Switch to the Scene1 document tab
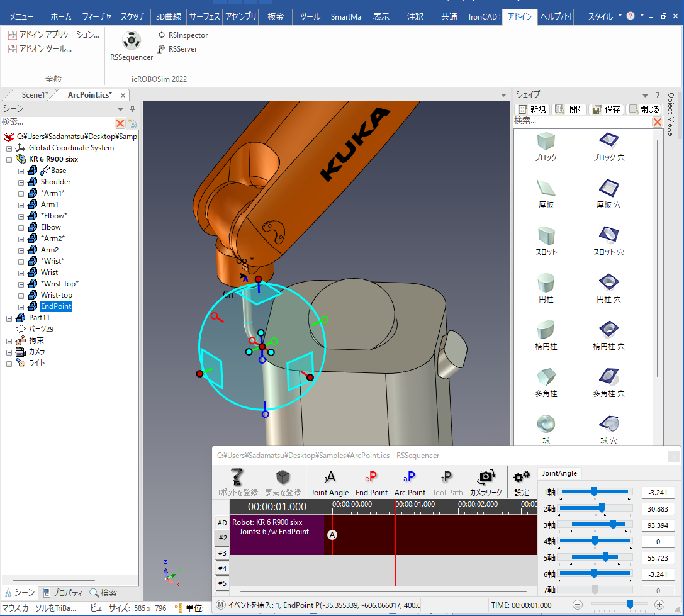The image size is (684, 616). pos(35,95)
